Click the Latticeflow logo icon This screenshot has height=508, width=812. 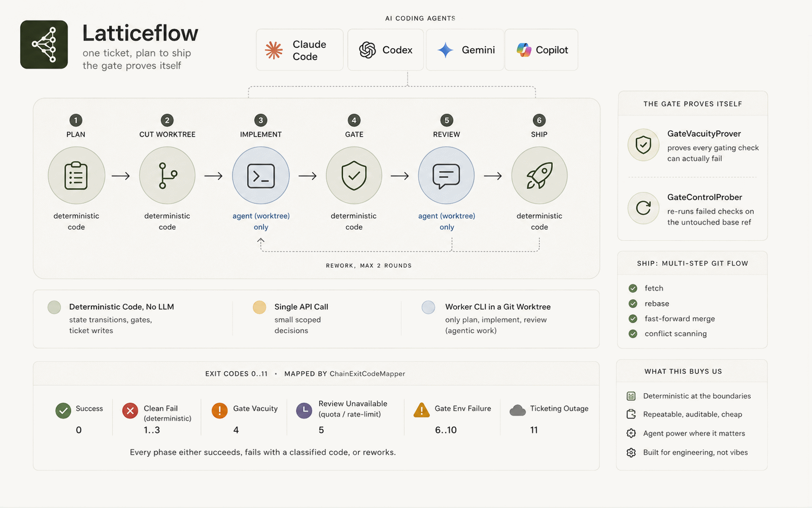point(44,45)
